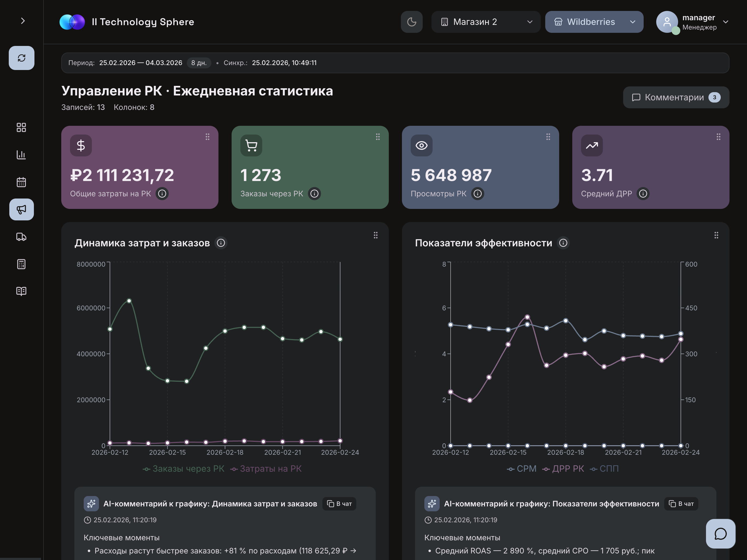
Task: Expand the sidebar with the chevron arrow
Action: pyautogui.click(x=23, y=21)
